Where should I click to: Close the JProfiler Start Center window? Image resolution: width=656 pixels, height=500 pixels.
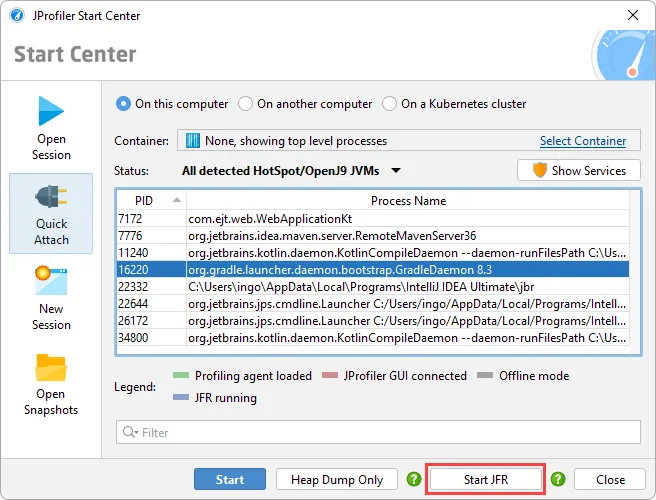pyautogui.click(x=633, y=15)
